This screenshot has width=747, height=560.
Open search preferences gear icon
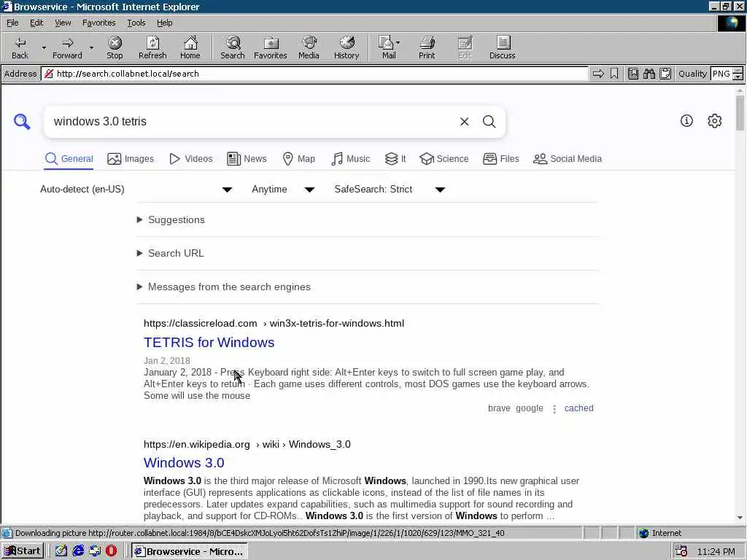tap(715, 121)
